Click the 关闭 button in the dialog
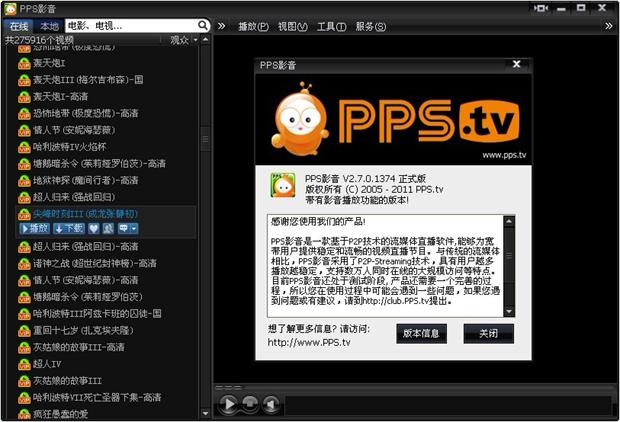The height and width of the screenshot is (422, 620). click(x=488, y=333)
